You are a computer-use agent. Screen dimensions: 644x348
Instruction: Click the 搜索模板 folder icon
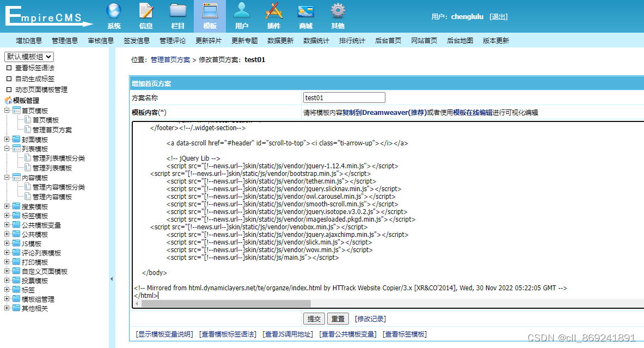[16, 206]
